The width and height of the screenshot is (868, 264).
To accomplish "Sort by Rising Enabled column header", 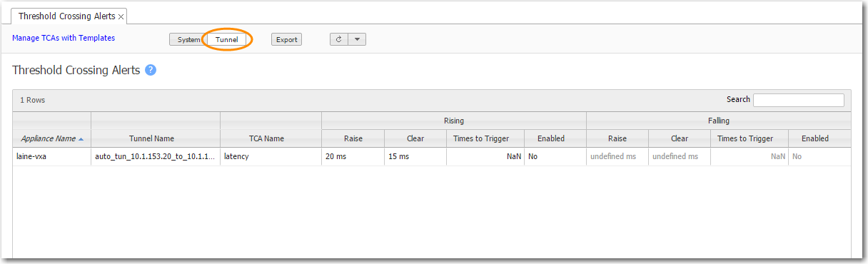I will click(x=555, y=138).
